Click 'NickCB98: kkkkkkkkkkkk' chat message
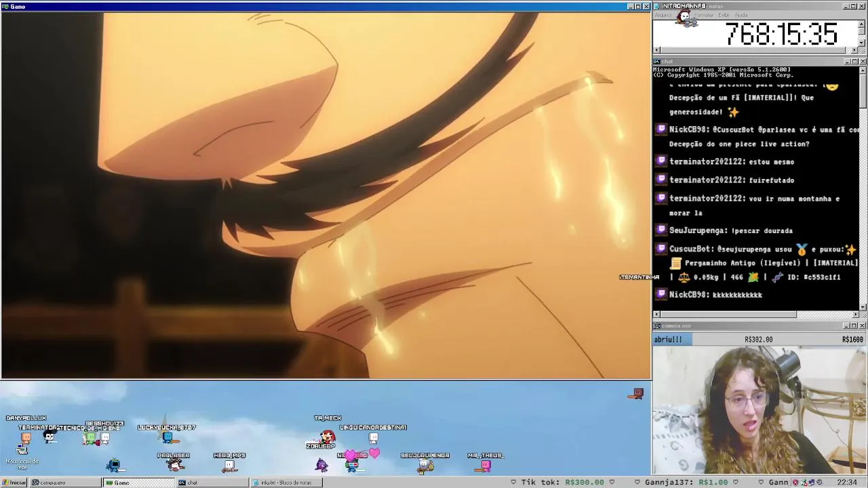Screen dimensions: 868x488 715,294
